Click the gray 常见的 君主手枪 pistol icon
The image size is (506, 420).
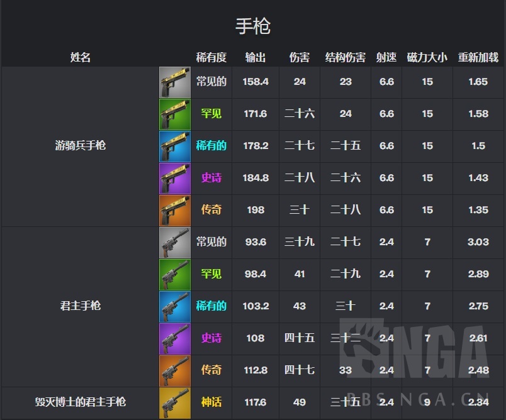click(x=175, y=243)
